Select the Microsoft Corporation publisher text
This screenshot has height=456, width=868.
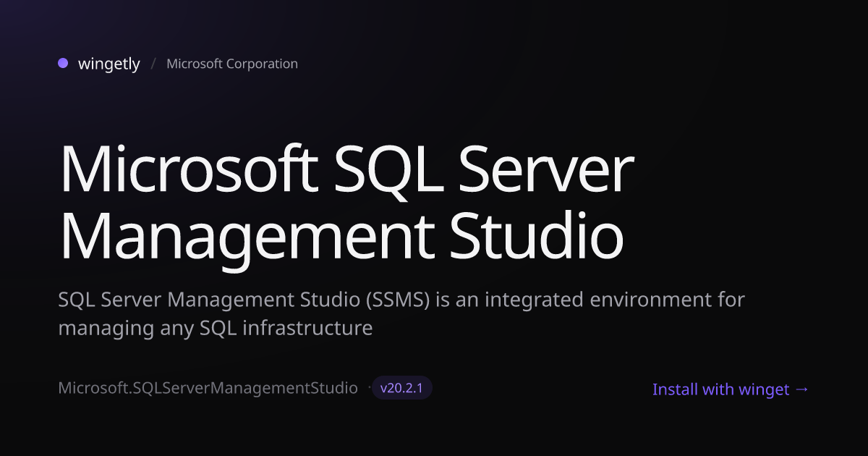(232, 64)
